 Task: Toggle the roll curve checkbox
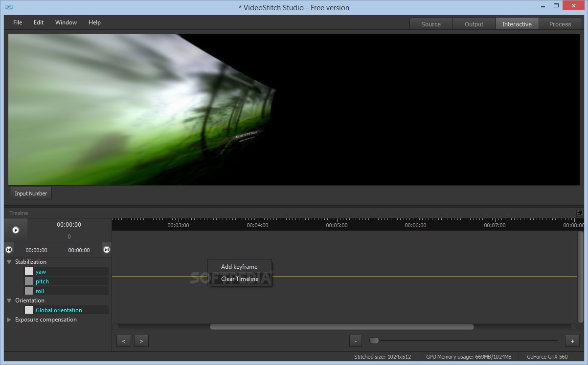pos(29,291)
